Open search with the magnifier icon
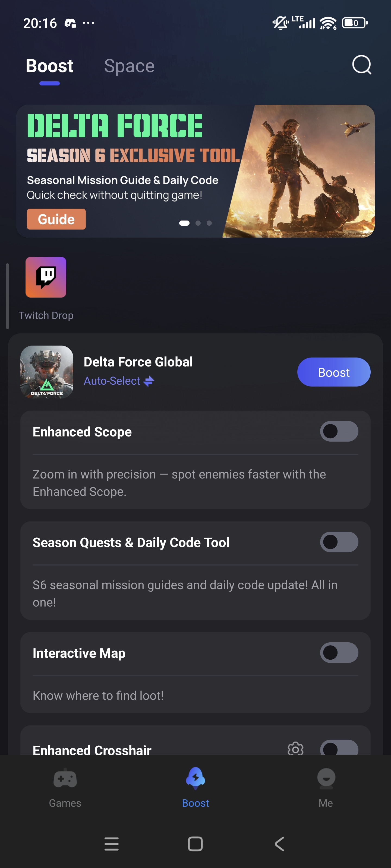The width and height of the screenshot is (391, 868). (x=361, y=65)
